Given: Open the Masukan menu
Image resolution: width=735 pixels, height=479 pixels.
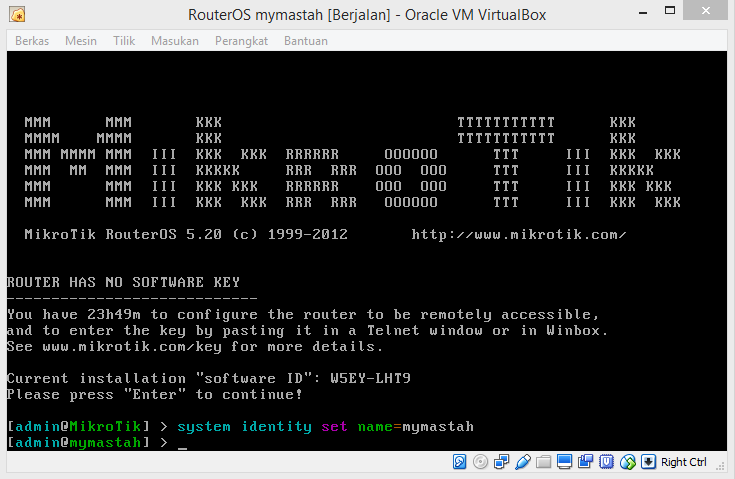Looking at the screenshot, I should click(175, 41).
